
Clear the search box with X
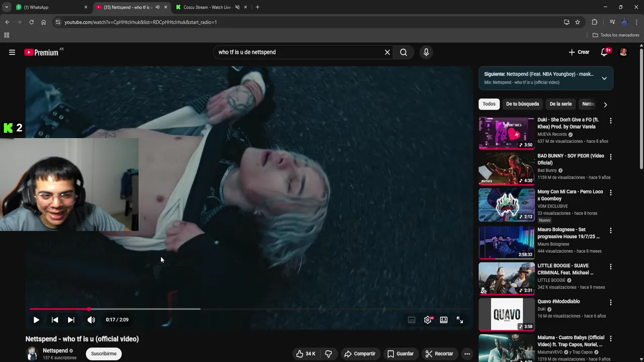387,52
